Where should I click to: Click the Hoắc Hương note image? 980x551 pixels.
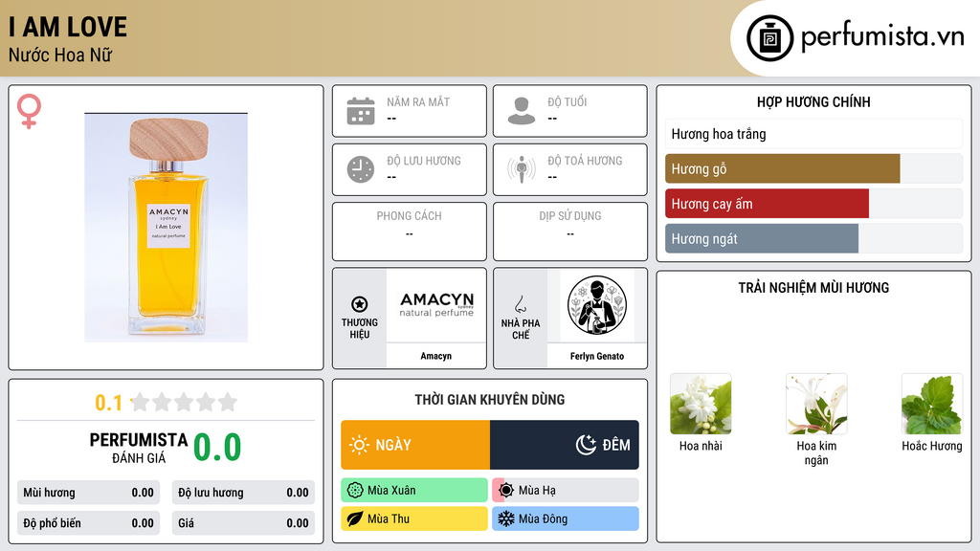[x=932, y=404]
